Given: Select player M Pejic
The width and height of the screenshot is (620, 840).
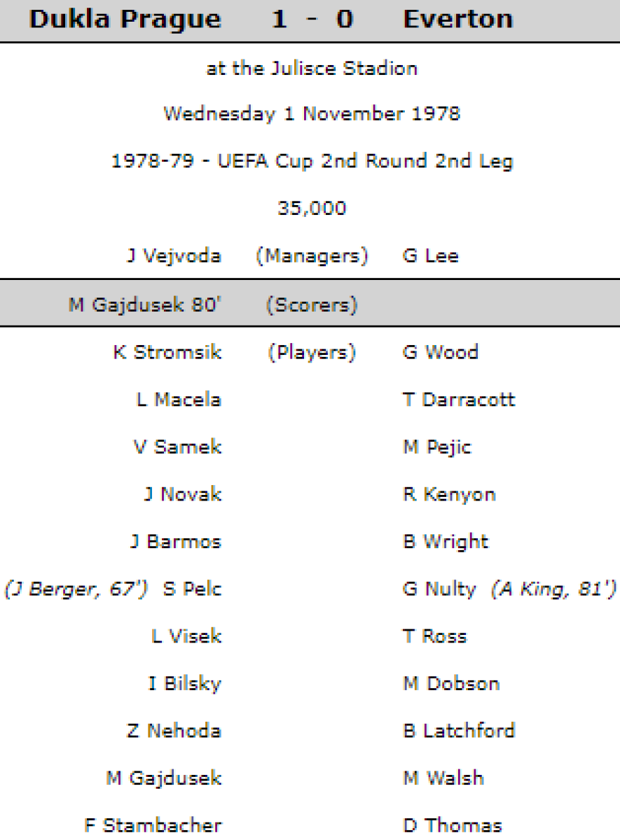Looking at the screenshot, I should point(437,447).
